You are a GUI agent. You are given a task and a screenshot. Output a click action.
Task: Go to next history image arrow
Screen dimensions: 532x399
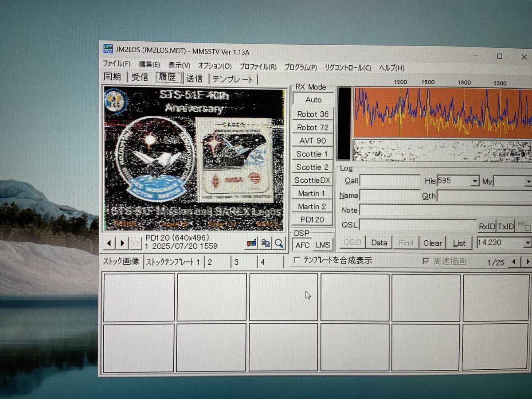123,243
